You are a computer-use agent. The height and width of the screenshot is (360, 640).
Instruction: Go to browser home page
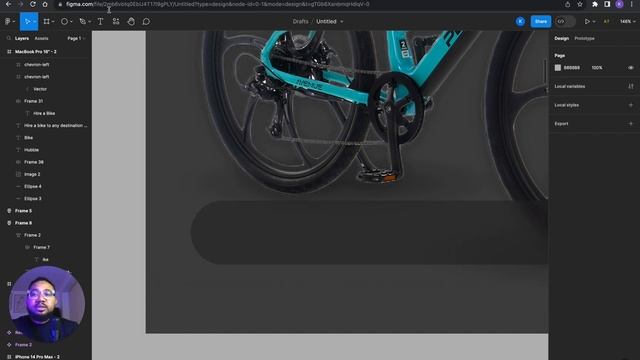[x=45, y=4]
